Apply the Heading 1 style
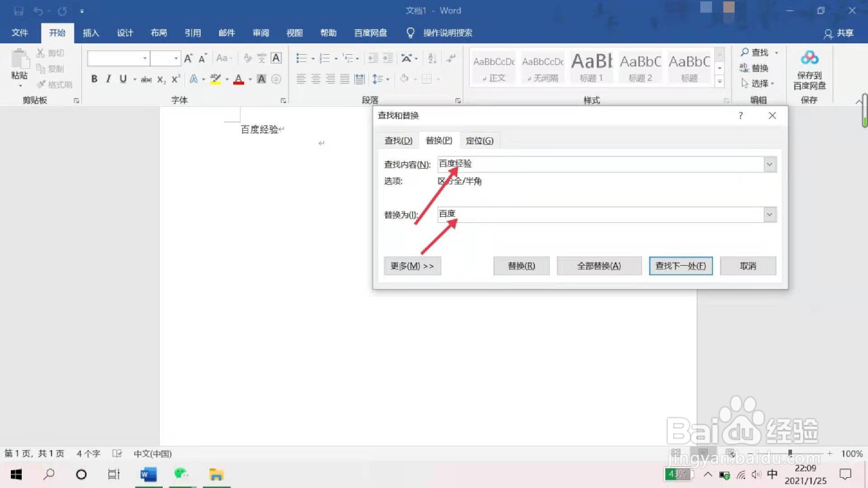This screenshot has width=868, height=488. tap(592, 67)
